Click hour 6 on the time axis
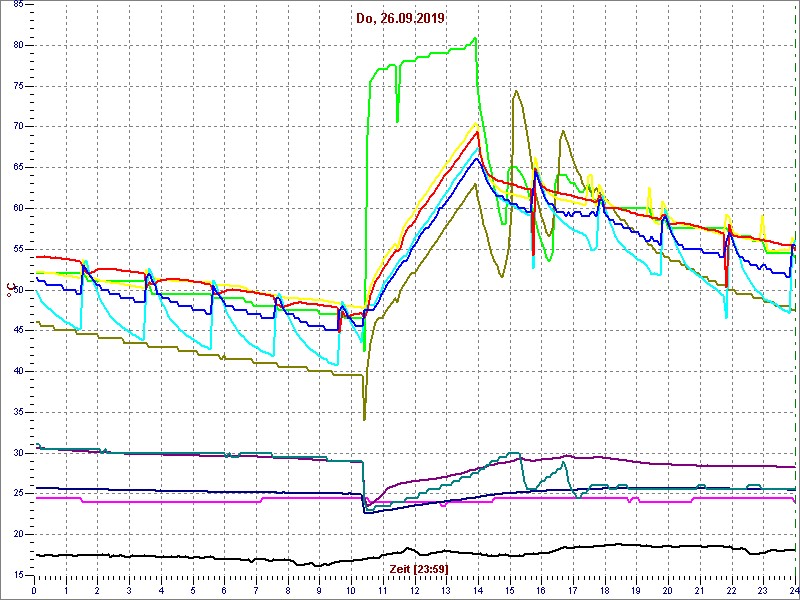 pyautogui.click(x=224, y=590)
